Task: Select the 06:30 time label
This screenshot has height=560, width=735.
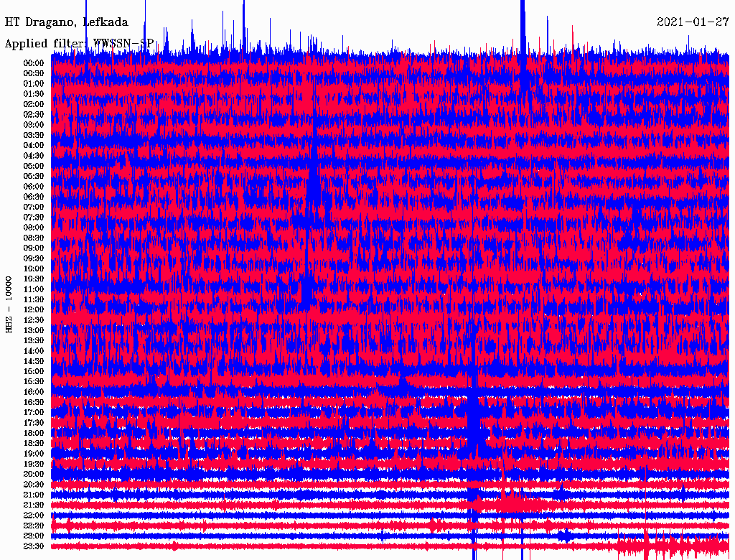Action: coord(34,197)
